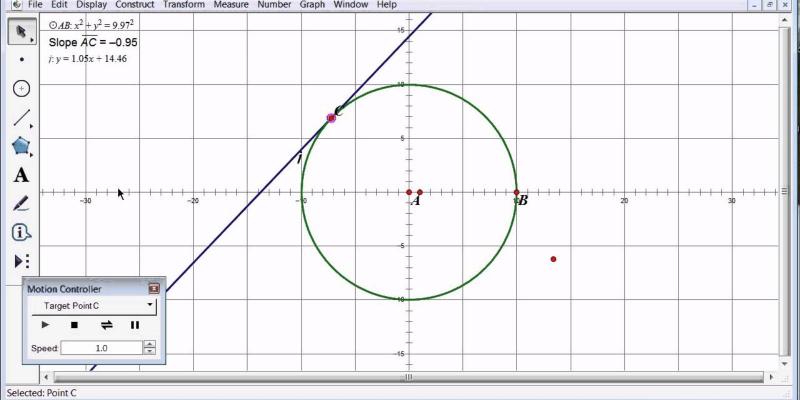The width and height of the screenshot is (800, 400).
Task: Select point A at the origin
Action: point(409,192)
